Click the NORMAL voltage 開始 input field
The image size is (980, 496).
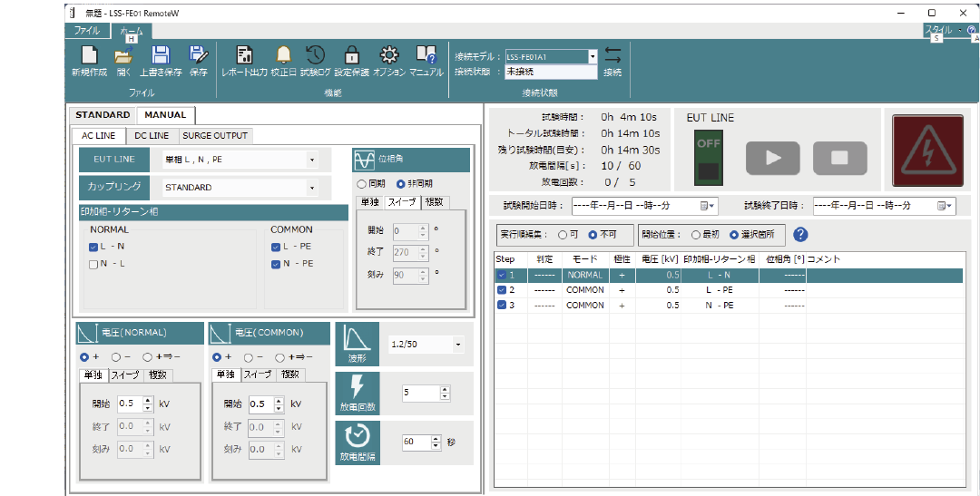click(131, 404)
